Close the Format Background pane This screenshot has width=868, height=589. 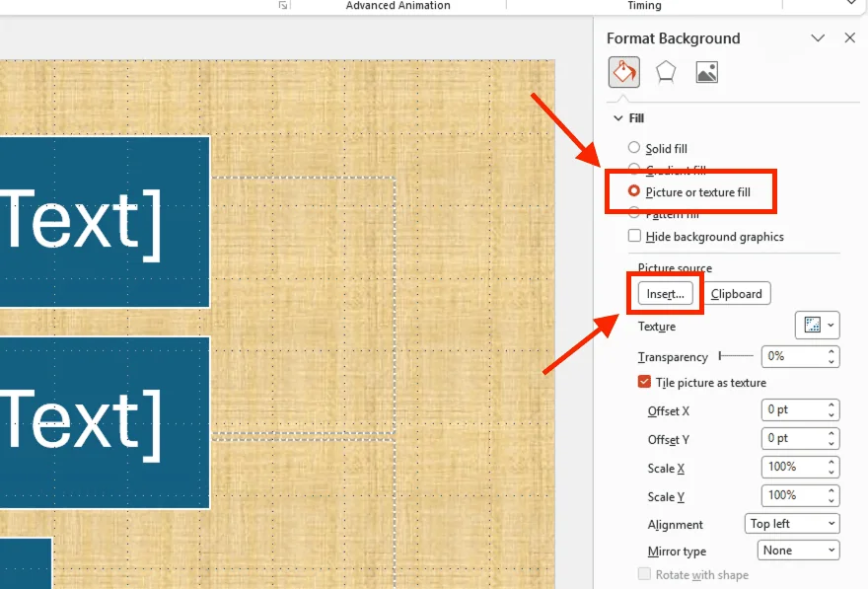[849, 37]
